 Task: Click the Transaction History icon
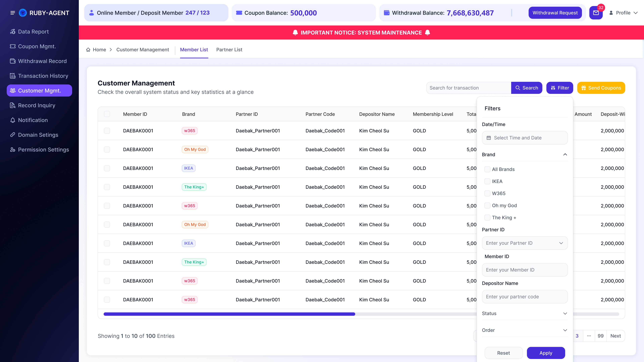(x=13, y=76)
